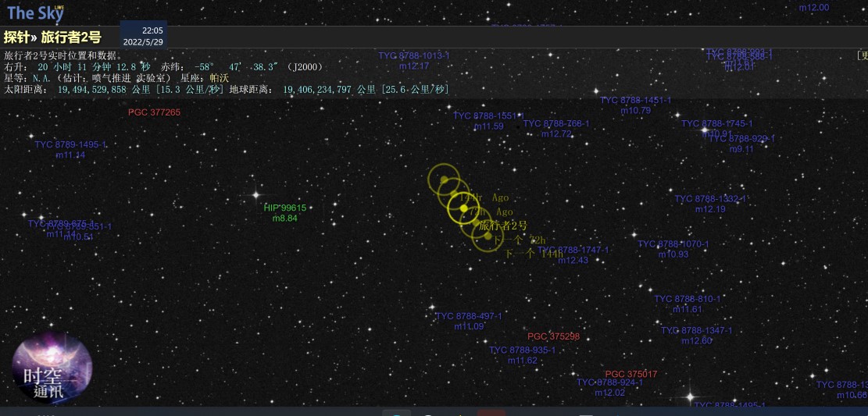Select the TYC 8788-1332-1 star label

click(x=710, y=198)
